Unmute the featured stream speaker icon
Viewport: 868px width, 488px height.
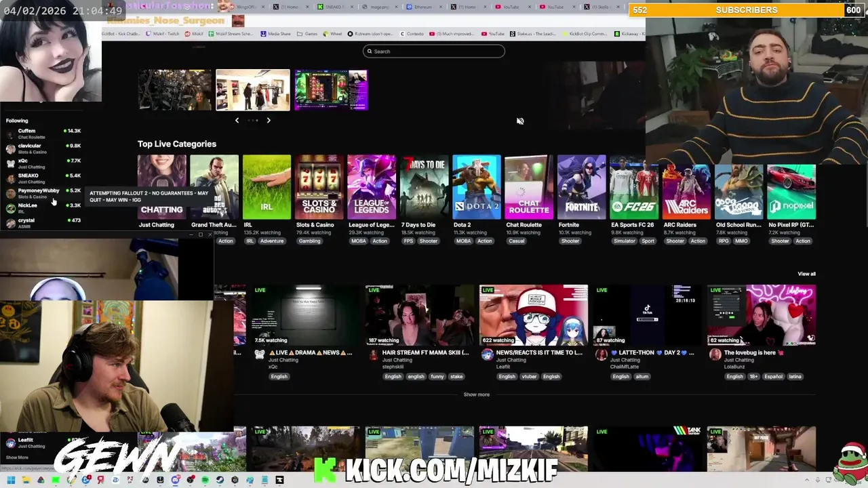520,121
